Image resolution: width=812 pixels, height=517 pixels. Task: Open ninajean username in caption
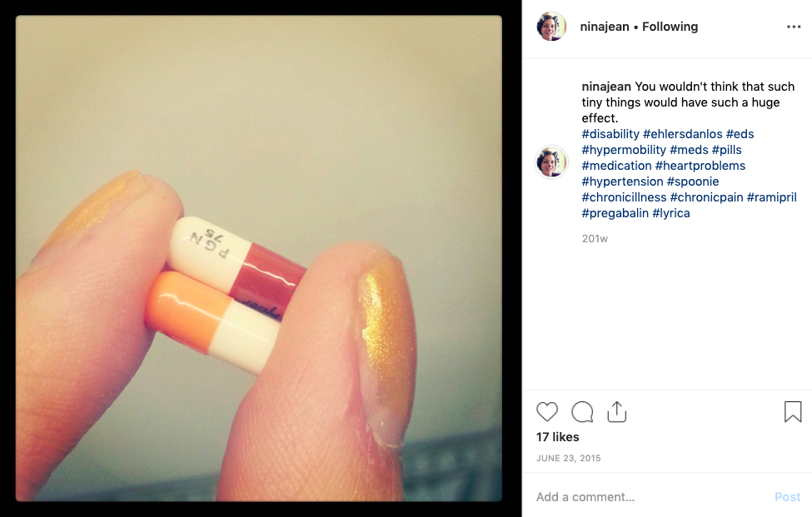coord(606,87)
